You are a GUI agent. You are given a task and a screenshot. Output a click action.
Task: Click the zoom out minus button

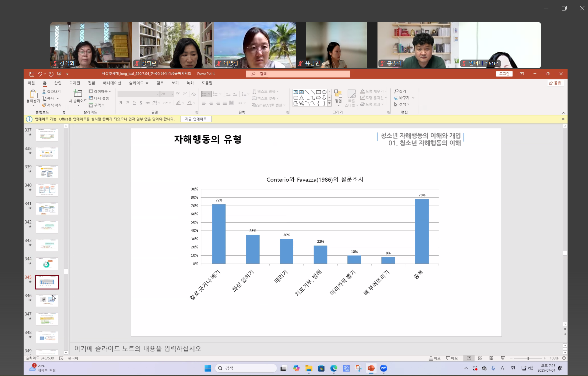point(511,358)
